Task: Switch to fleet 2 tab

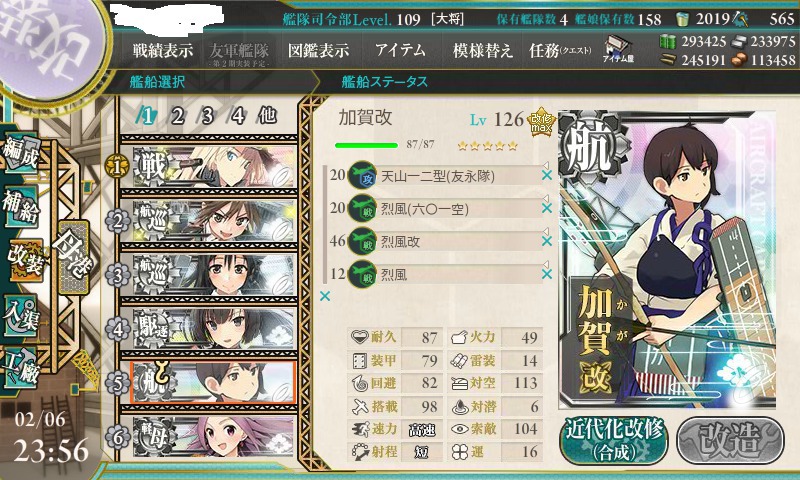Action: (177, 116)
